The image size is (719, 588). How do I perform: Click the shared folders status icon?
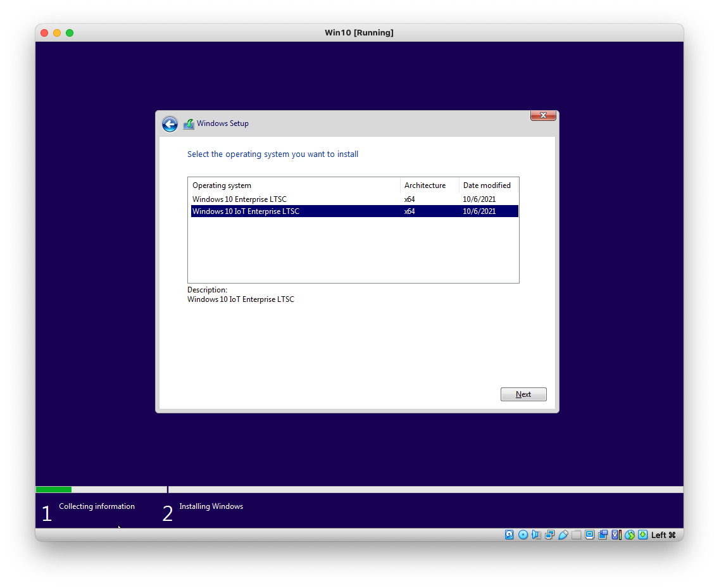(577, 535)
